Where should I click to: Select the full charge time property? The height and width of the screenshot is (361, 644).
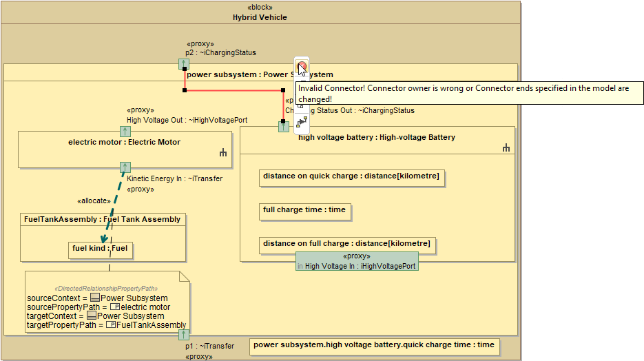[304, 210]
